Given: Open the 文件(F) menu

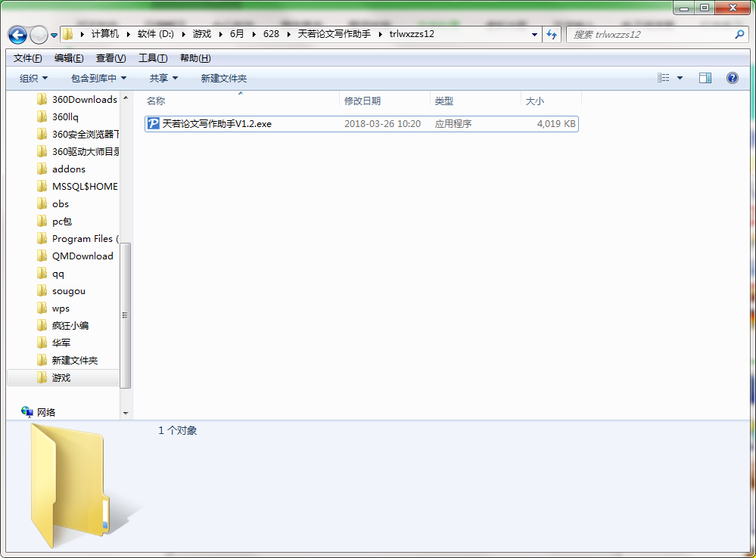Looking at the screenshot, I should (x=27, y=58).
